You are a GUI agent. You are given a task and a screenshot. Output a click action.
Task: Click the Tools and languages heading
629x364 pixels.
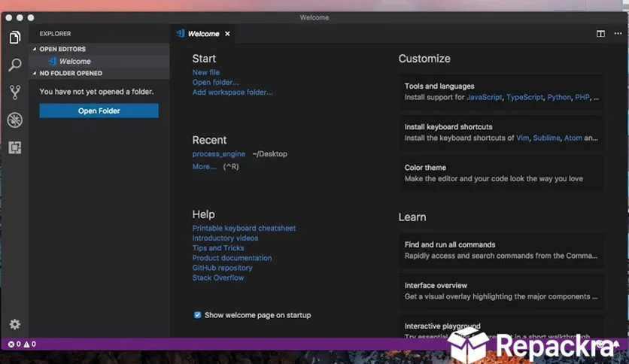tap(439, 86)
